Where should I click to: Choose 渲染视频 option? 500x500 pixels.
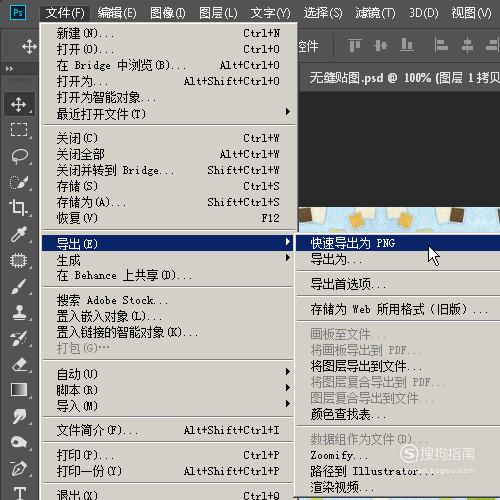click(x=398, y=487)
